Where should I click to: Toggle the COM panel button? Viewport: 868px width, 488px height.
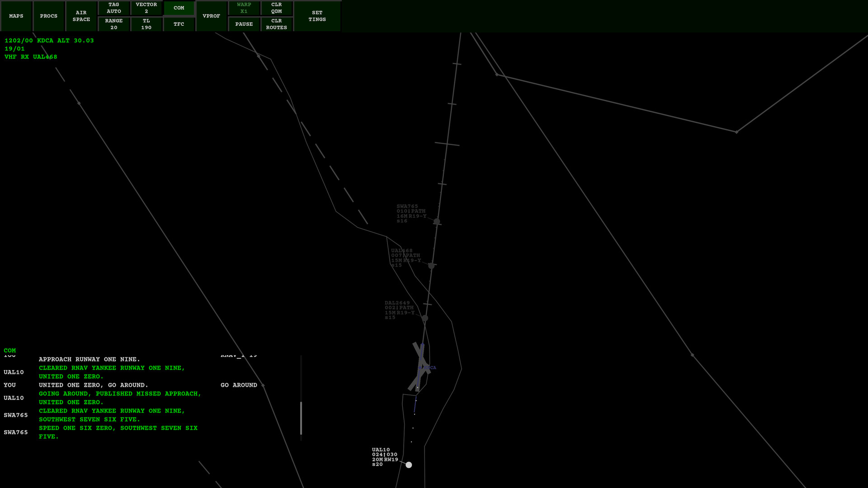(179, 8)
